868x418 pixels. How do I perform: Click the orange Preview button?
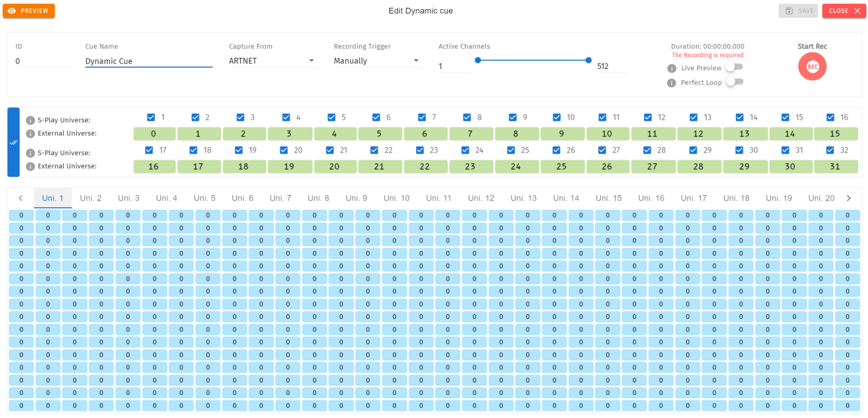[x=29, y=11]
